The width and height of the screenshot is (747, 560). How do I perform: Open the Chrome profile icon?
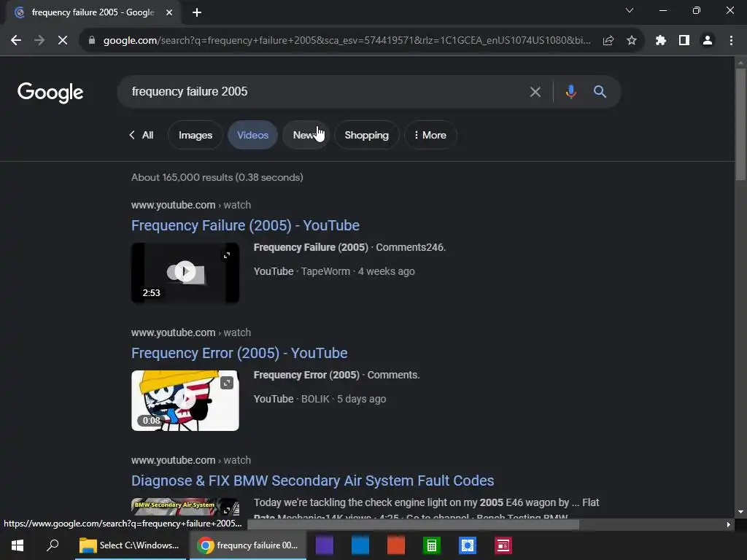708,41
